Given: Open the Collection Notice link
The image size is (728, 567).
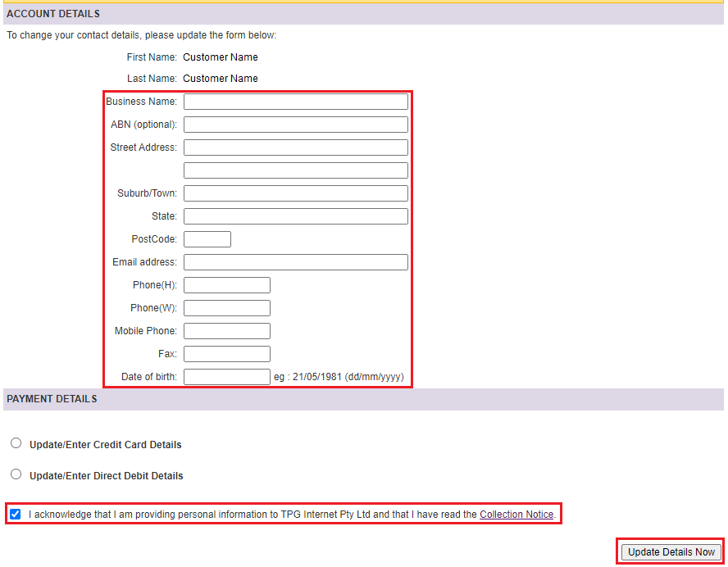Looking at the screenshot, I should [516, 514].
